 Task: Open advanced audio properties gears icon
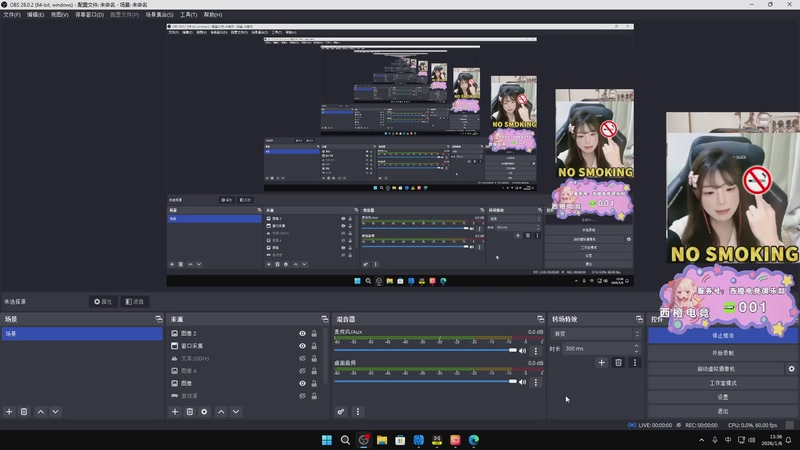click(341, 412)
